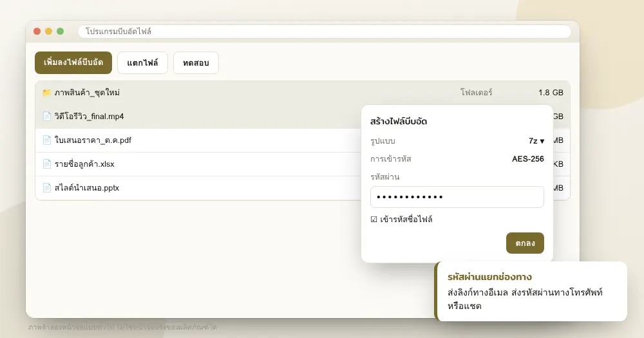Screen dimensions: 644x338
Task: Open the รูปแบบ 7z format dropdown
Action: click(536, 141)
